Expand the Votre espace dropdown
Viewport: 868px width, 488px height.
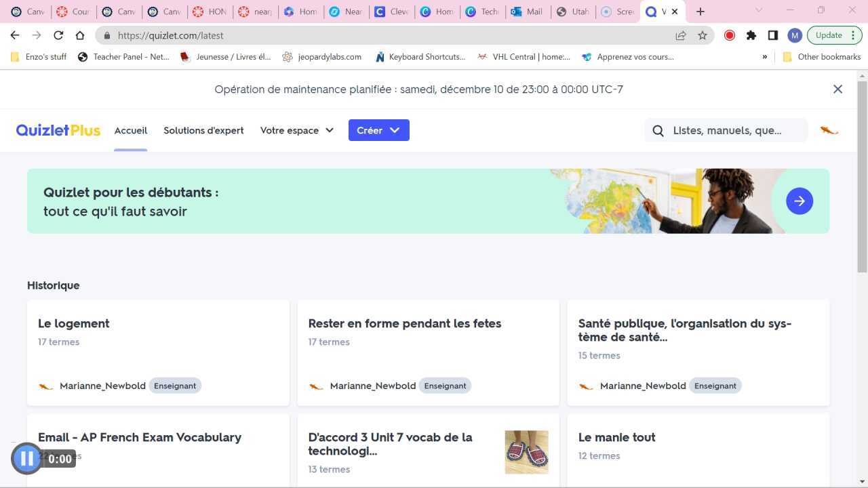[296, 130]
